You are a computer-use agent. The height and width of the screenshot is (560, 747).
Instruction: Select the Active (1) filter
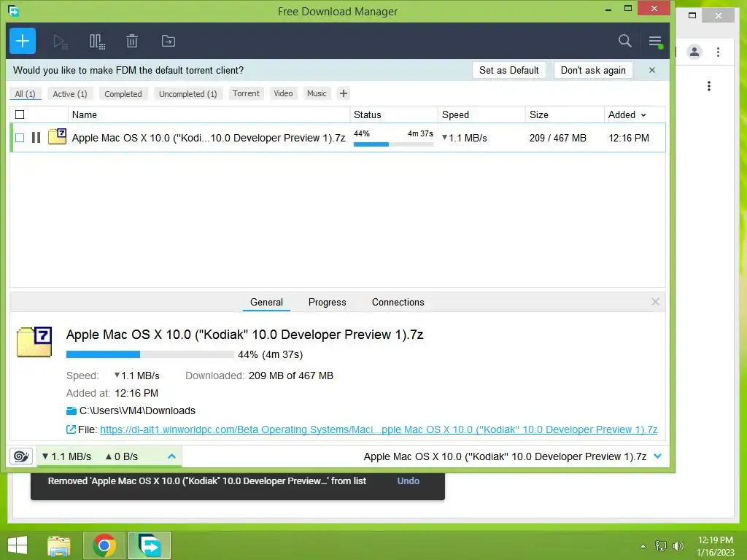click(70, 94)
